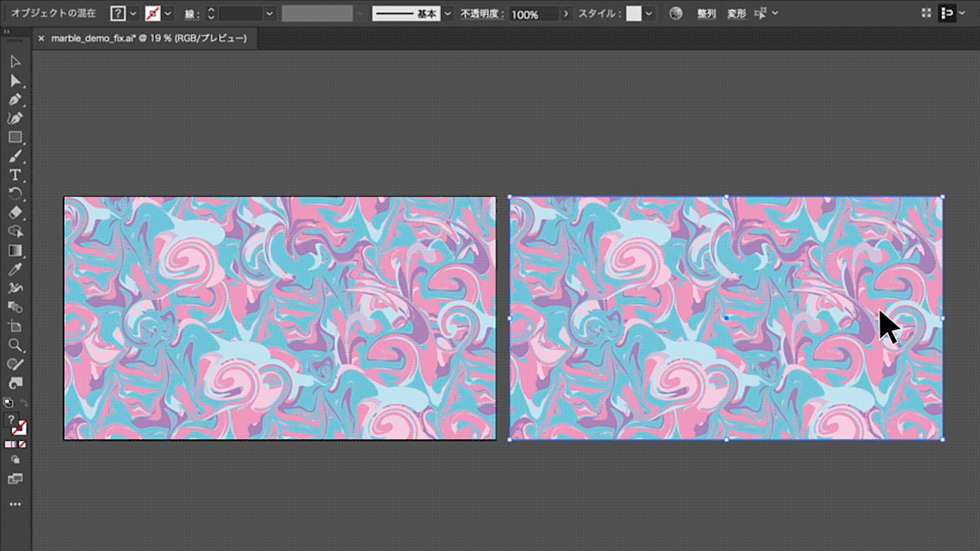Pick the Eraser tool
The width and height of the screenshot is (980, 551).
[x=15, y=212]
